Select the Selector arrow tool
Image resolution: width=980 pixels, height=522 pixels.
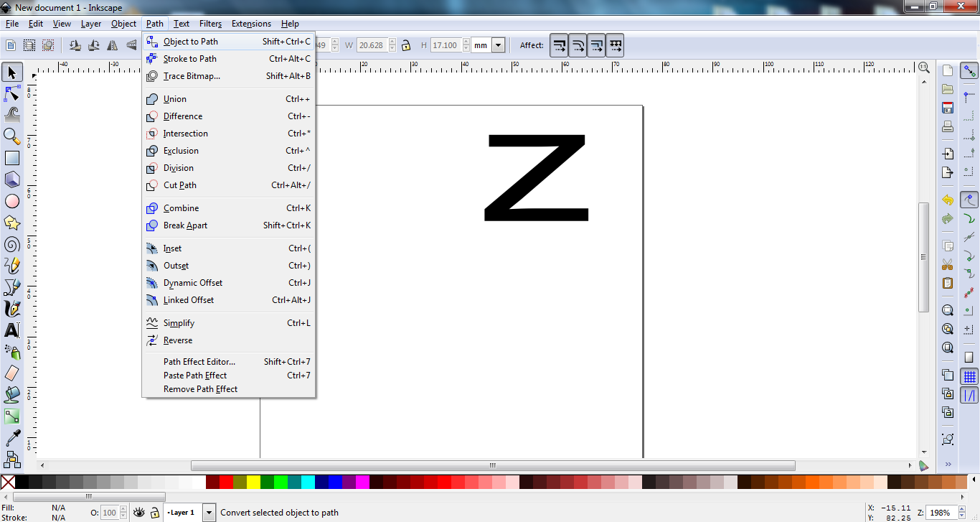tap(12, 72)
